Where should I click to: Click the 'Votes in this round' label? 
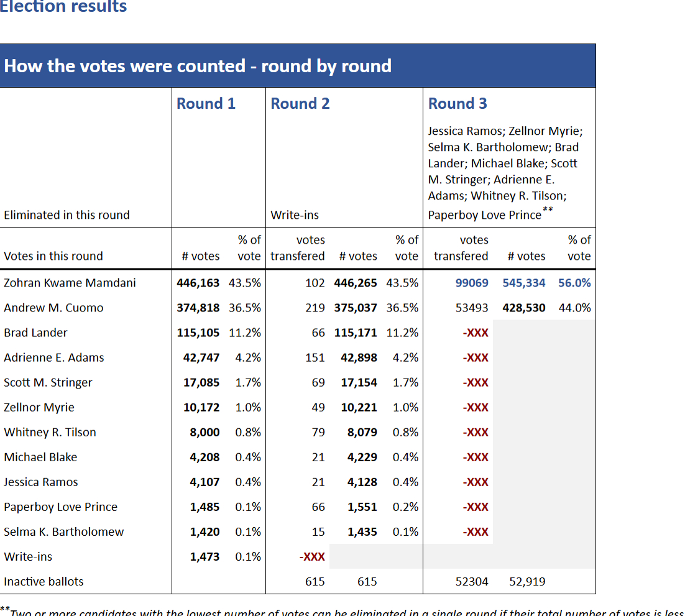(x=53, y=256)
